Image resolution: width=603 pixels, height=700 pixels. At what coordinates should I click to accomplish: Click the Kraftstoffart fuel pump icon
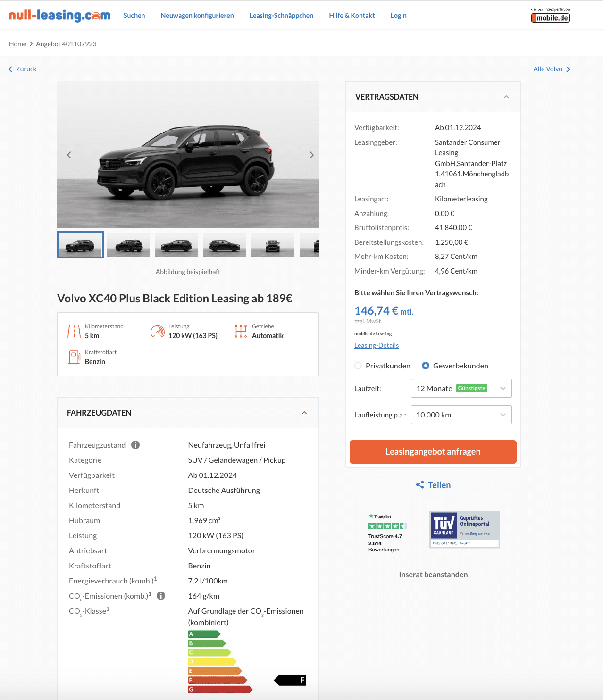click(74, 357)
